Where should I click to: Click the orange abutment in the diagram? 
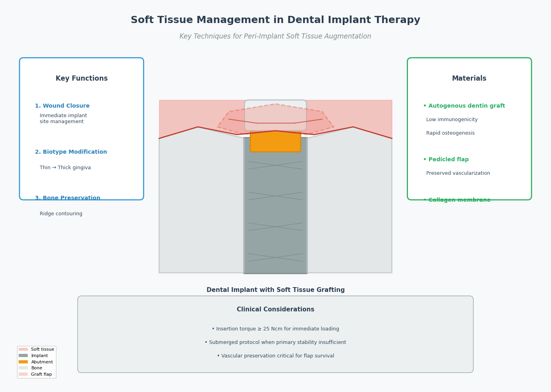[275, 142]
